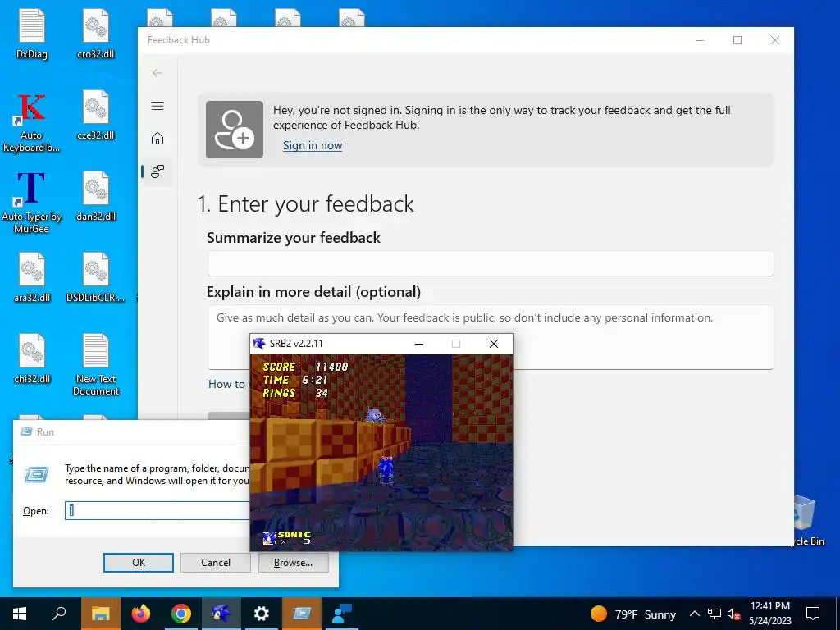
Task: Select the DSDLibCLR desktop file icon
Action: pos(96,277)
